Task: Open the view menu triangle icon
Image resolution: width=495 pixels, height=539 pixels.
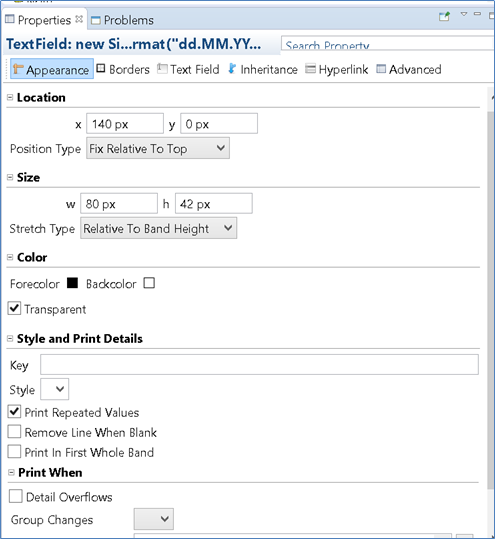Action: tap(464, 14)
